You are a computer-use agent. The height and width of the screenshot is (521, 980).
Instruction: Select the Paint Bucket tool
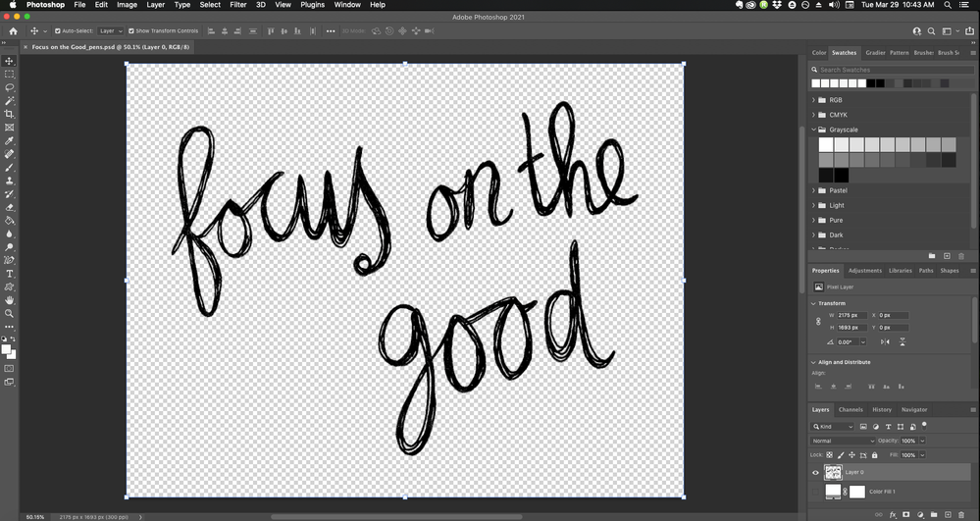click(10, 220)
